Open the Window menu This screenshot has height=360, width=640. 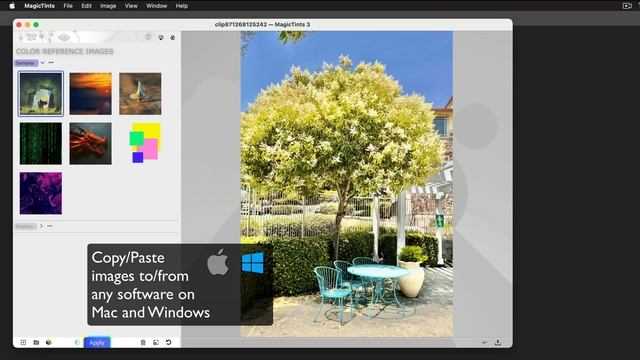pos(156,6)
